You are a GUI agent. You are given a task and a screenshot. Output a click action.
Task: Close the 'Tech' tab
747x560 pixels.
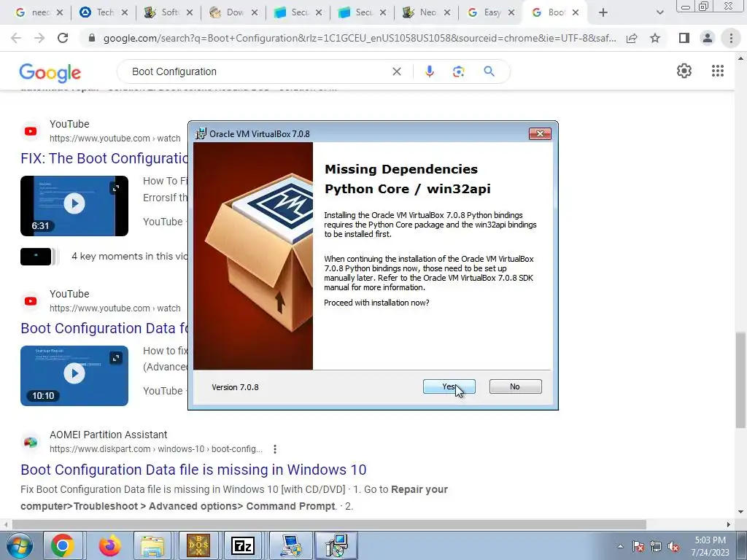click(124, 12)
